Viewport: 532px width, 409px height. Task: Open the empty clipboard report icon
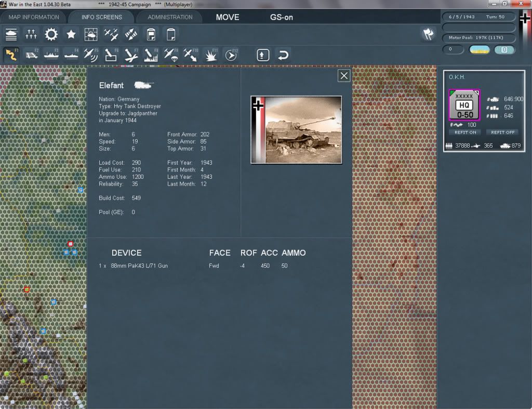coord(171,34)
